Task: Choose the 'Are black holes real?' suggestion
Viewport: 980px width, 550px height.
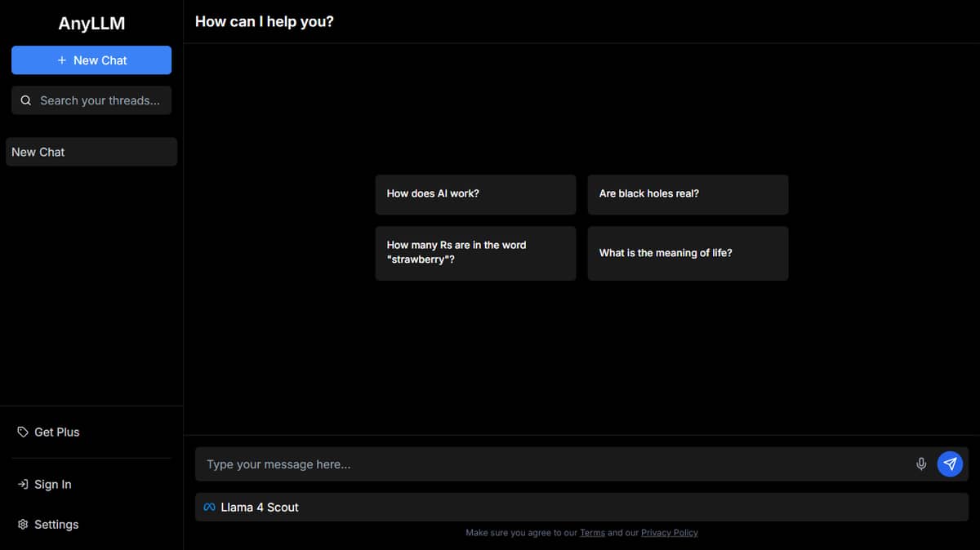Action: click(x=688, y=194)
